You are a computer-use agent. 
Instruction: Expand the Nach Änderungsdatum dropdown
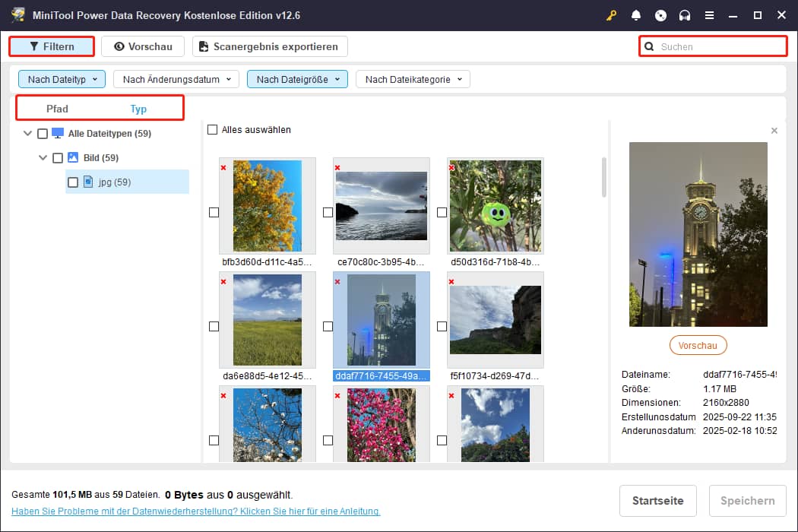pyautogui.click(x=176, y=79)
